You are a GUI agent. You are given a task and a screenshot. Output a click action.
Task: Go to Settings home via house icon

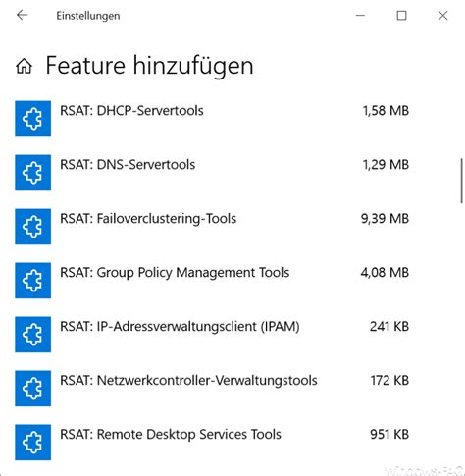pyautogui.click(x=25, y=66)
